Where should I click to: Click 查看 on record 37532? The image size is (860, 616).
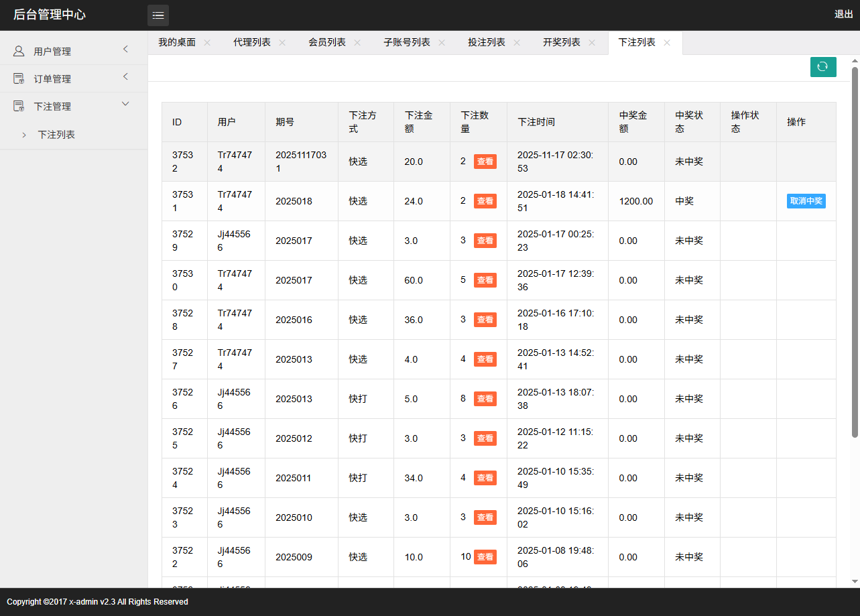[x=485, y=161]
